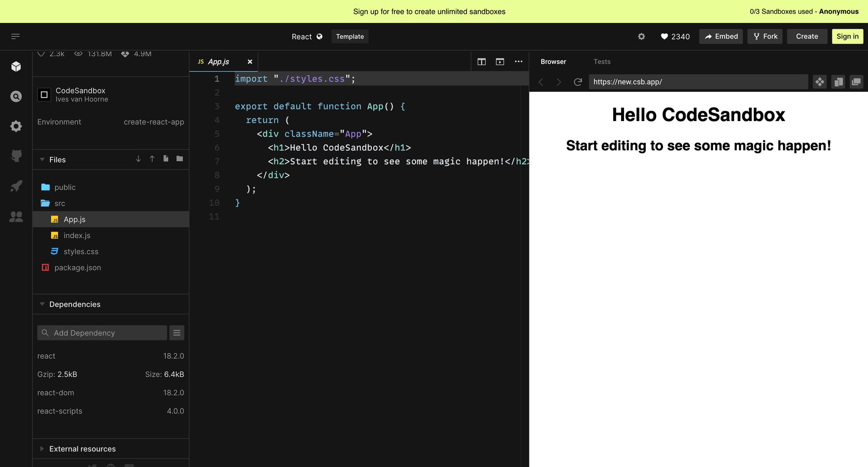Open Configuration Files gear icon in sidebar
The height and width of the screenshot is (467, 868).
point(16,126)
